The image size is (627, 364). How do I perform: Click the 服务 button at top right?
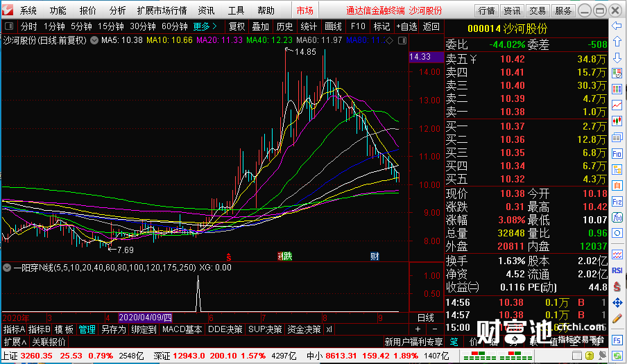pyautogui.click(x=563, y=11)
